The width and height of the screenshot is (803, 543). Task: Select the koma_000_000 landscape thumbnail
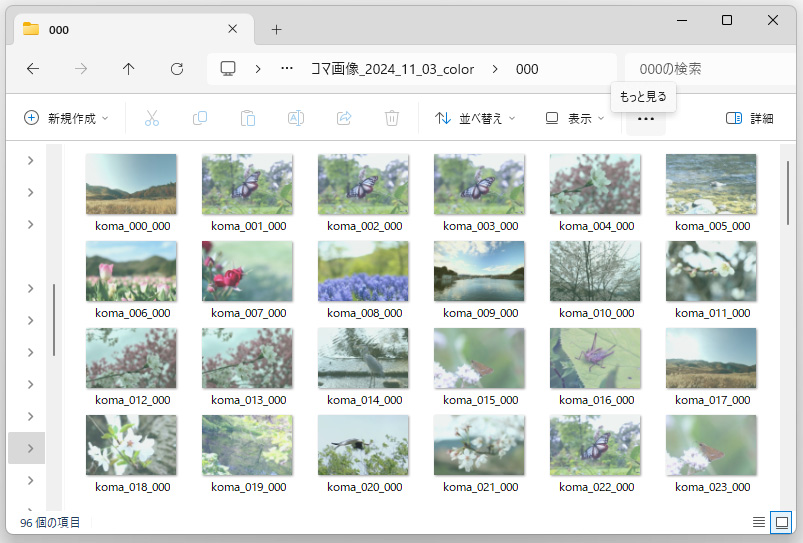click(x=131, y=184)
